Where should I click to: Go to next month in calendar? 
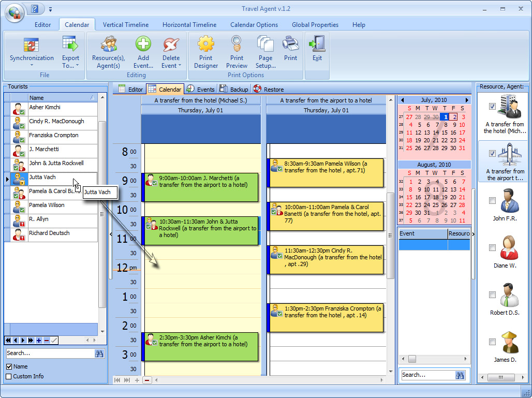point(466,100)
